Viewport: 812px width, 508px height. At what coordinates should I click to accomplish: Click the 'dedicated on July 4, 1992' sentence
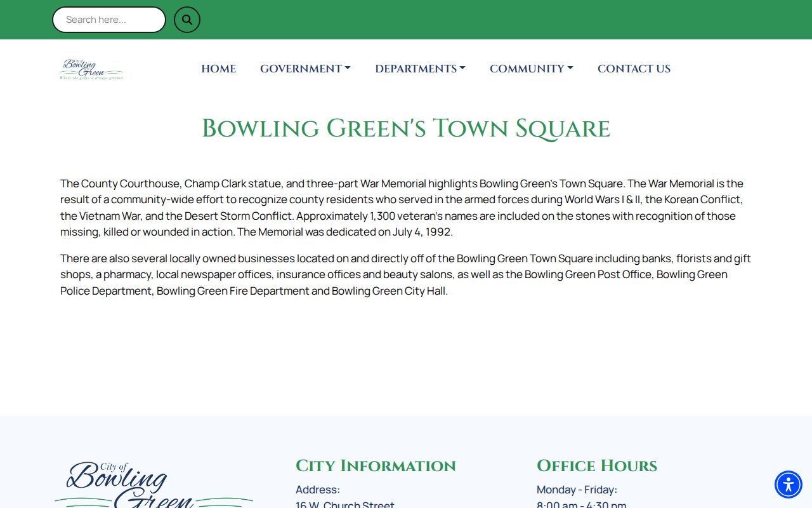(x=345, y=232)
